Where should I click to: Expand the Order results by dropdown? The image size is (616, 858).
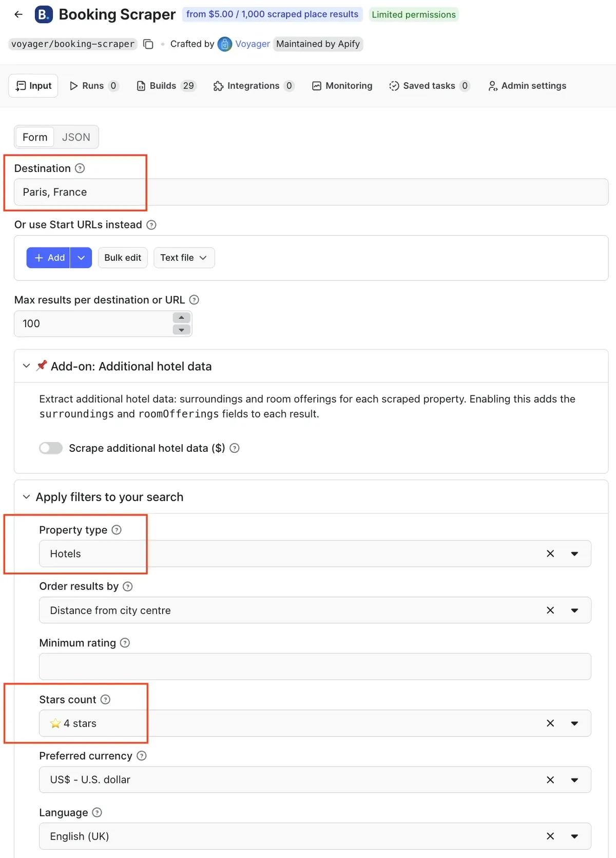tap(574, 610)
